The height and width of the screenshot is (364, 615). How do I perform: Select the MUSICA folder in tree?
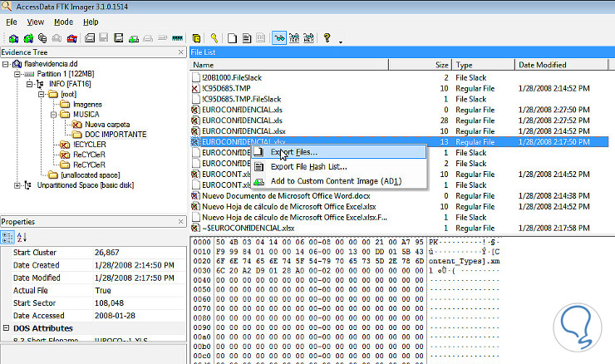[x=86, y=115]
